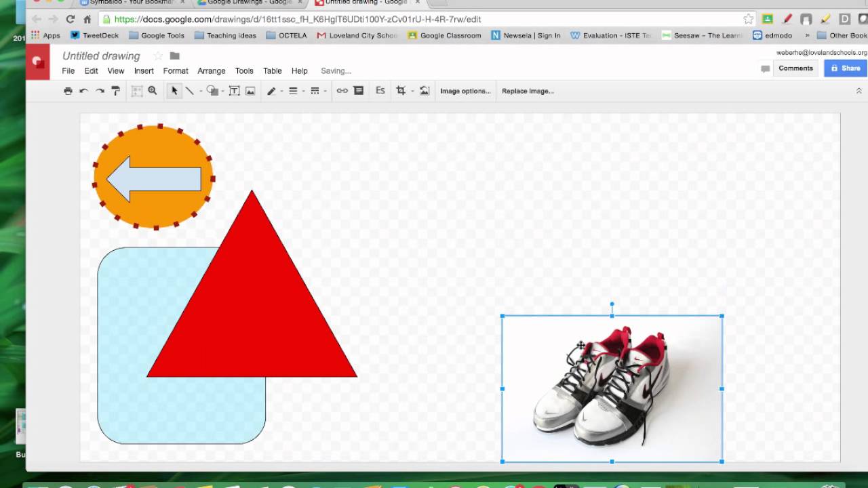Expand the line dash dropdown
Image resolution: width=868 pixels, height=488 pixels.
[x=324, y=90]
